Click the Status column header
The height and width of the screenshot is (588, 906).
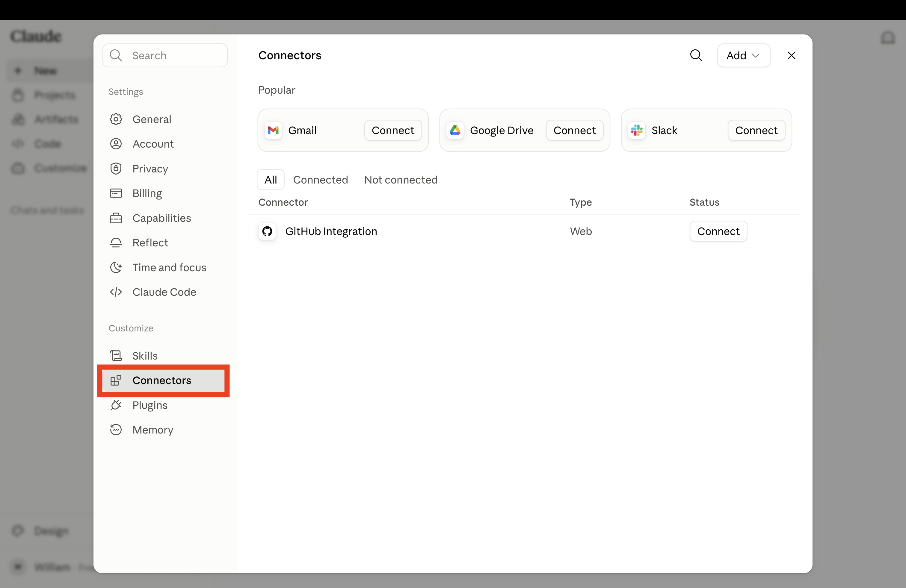704,202
